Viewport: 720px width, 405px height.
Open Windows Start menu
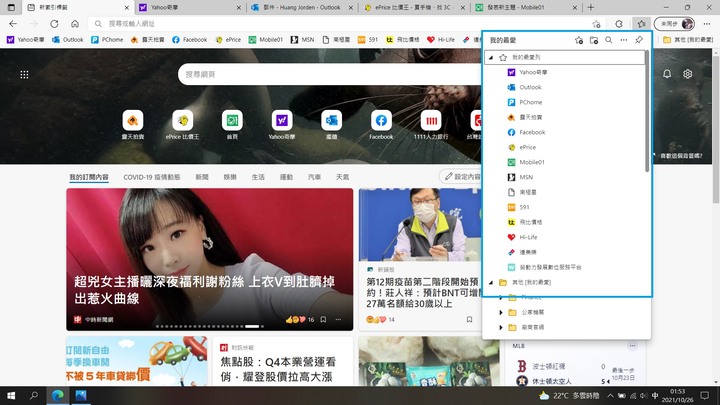point(11,395)
